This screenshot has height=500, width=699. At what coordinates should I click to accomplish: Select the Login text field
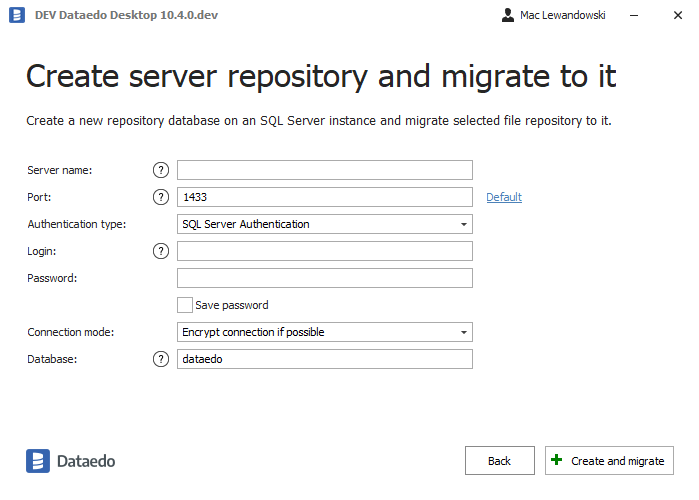point(324,251)
